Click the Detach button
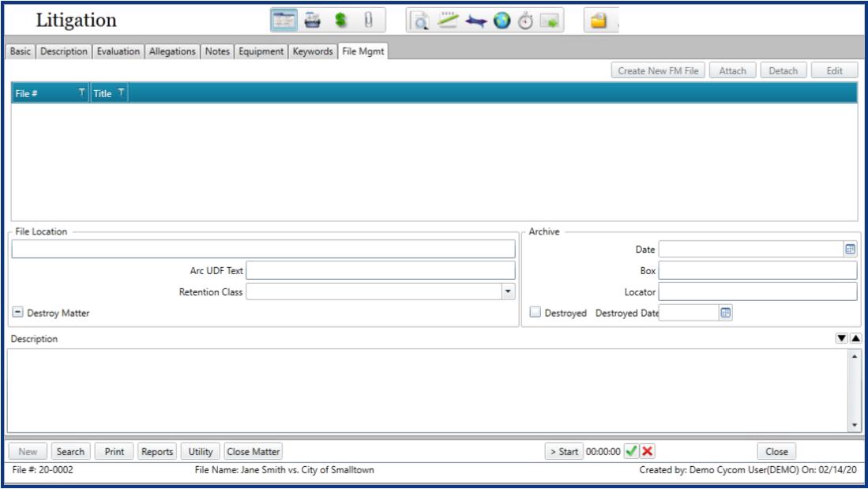 [x=783, y=71]
